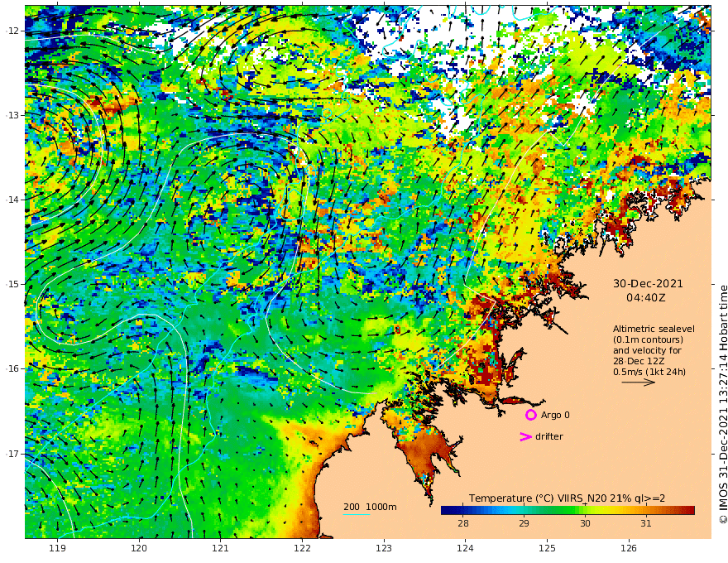Click the colorbar tick label 30
The image size is (728, 563).
[x=585, y=523]
